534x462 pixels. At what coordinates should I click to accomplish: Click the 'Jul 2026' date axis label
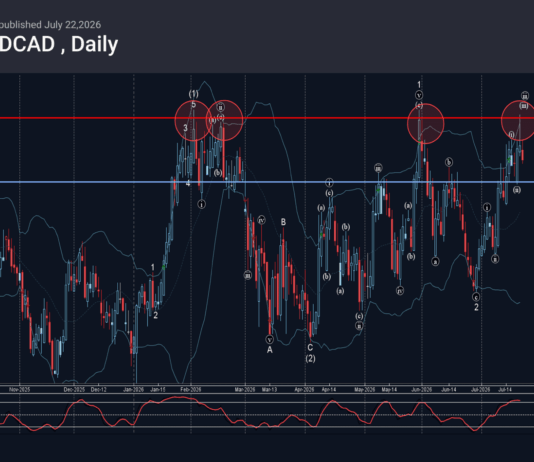click(x=481, y=389)
